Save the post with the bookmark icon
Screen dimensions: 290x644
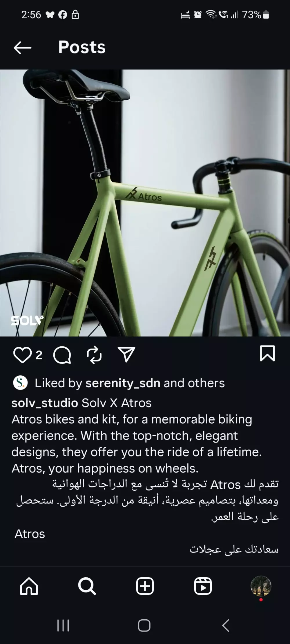[x=267, y=353]
